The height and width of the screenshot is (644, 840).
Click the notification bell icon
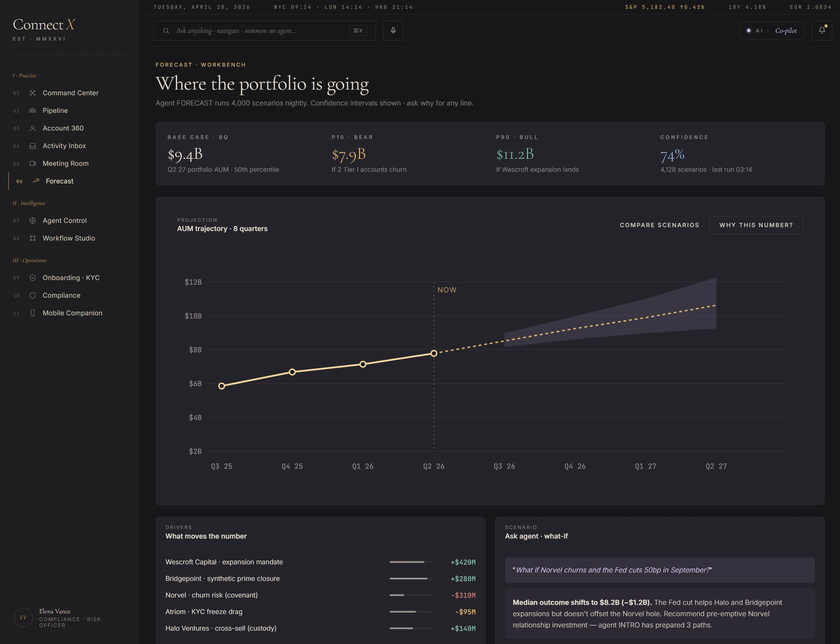[x=822, y=30]
